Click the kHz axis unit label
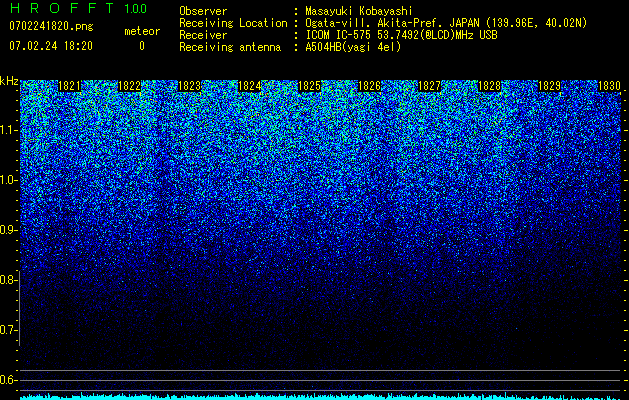This screenshot has height=400, width=629. click(9, 81)
